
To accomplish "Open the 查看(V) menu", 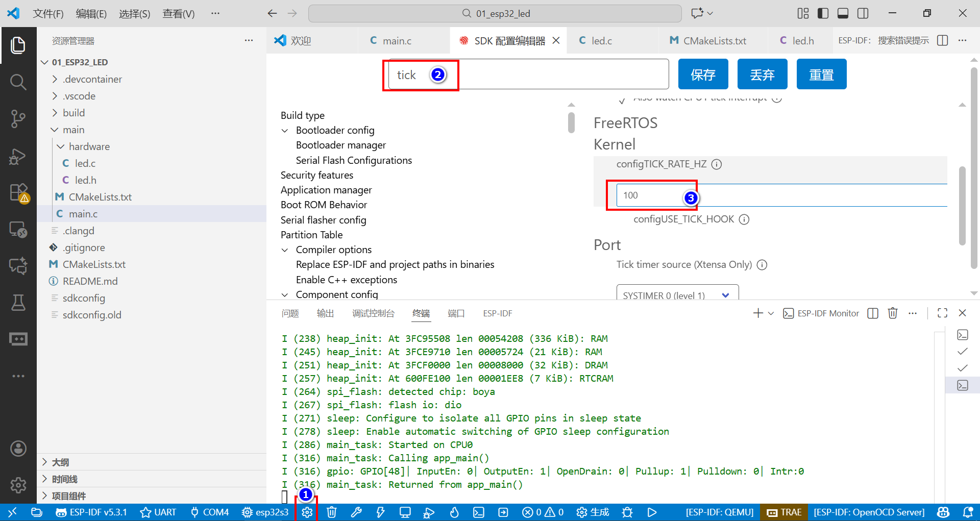I will (178, 14).
